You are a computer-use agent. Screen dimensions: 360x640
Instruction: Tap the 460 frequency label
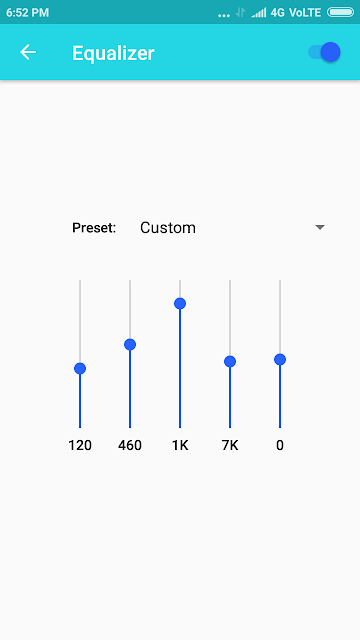pyautogui.click(x=130, y=445)
